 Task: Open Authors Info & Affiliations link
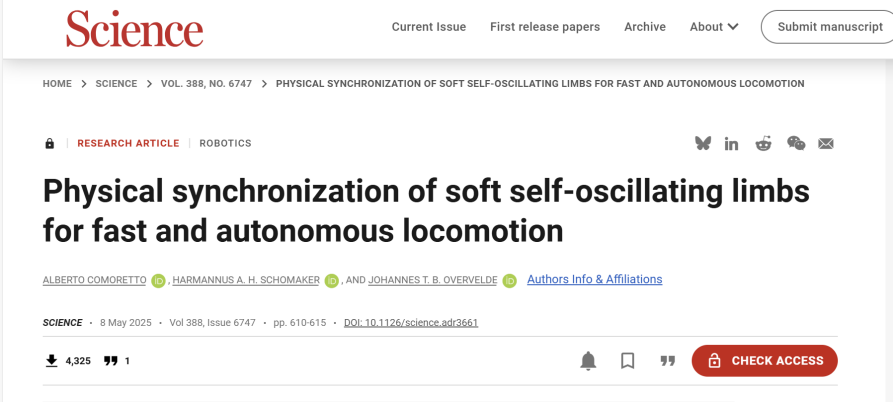pyautogui.click(x=595, y=279)
